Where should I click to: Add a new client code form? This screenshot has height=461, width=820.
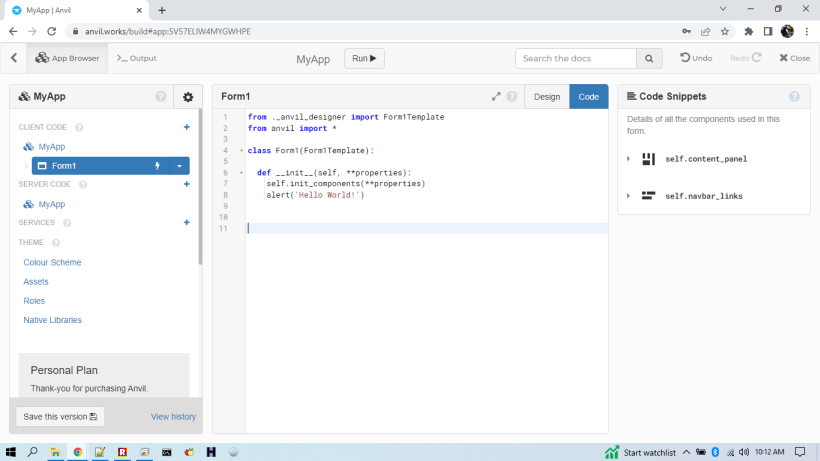(x=186, y=127)
